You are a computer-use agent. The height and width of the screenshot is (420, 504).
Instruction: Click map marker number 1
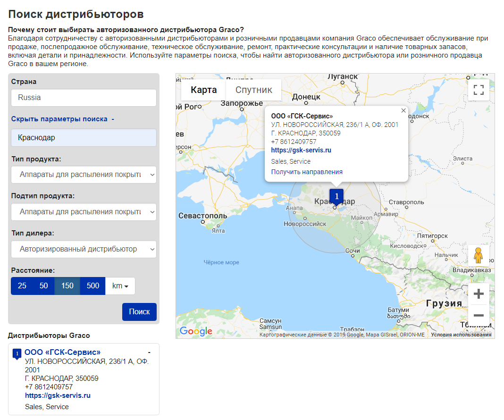coord(336,196)
